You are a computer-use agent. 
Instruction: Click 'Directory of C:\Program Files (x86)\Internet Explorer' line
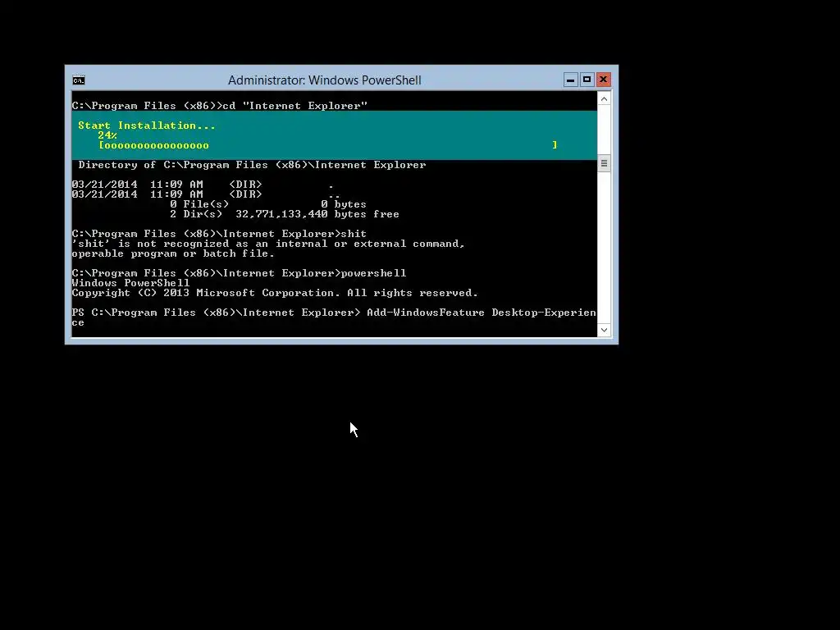pyautogui.click(x=252, y=165)
